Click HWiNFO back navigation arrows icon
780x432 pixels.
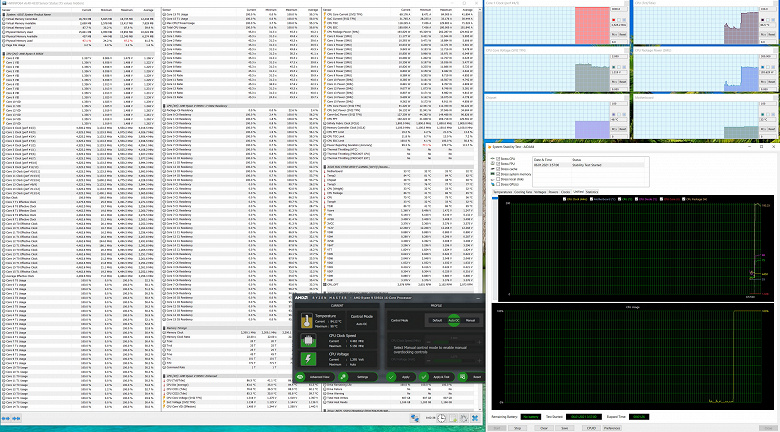point(6,419)
